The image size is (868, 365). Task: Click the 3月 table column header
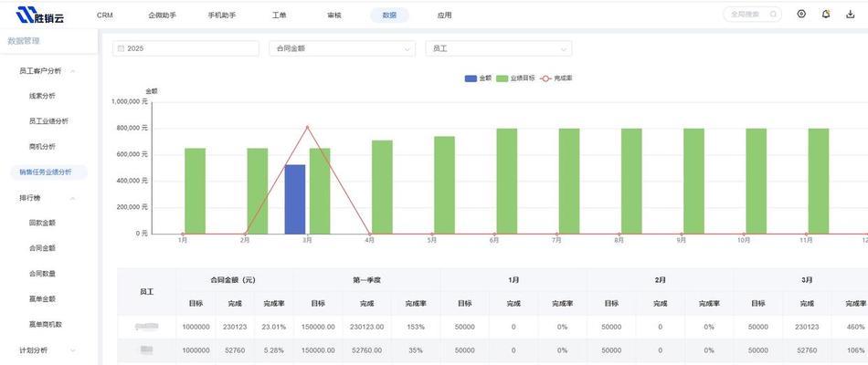(807, 280)
